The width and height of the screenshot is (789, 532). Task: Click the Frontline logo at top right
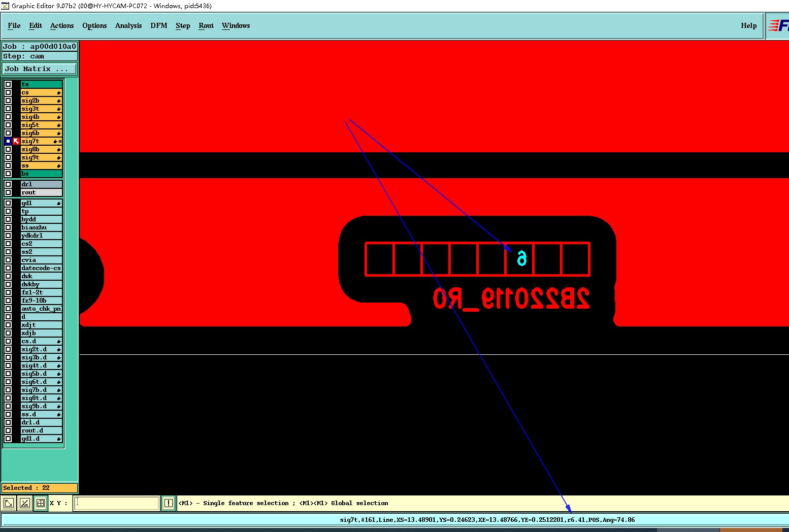[x=778, y=25]
